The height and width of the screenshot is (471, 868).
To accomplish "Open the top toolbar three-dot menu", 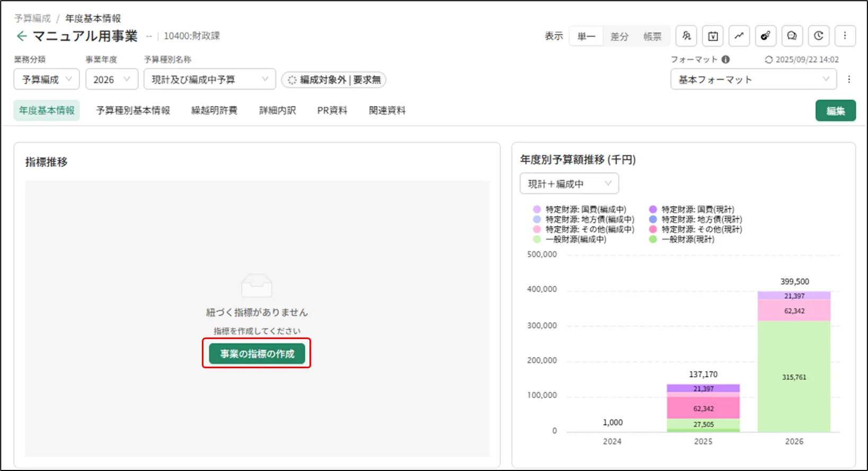I will point(845,36).
